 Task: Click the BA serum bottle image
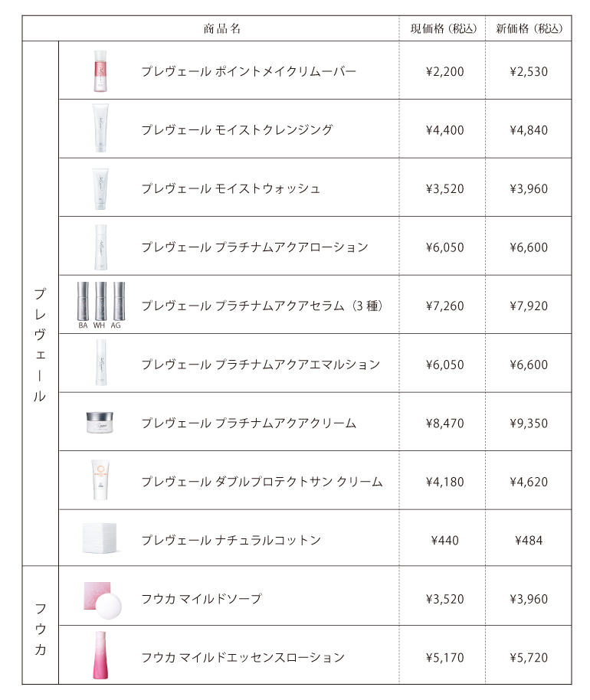click(x=83, y=301)
